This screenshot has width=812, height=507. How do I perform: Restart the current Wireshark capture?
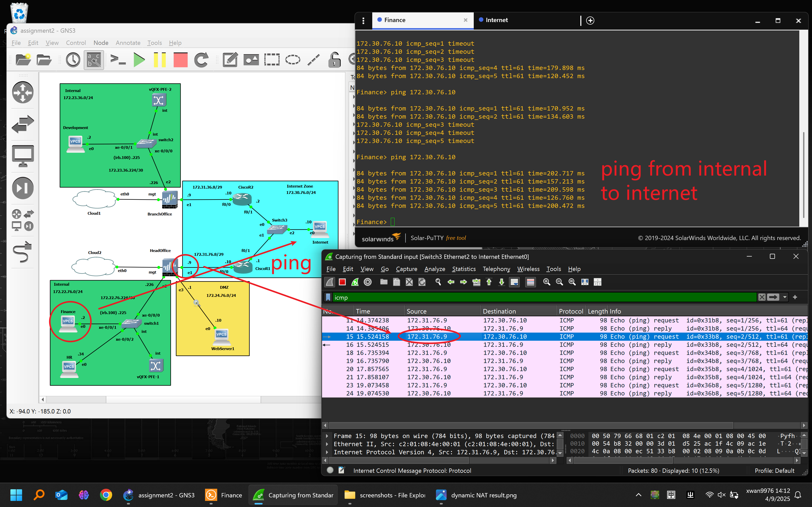pos(355,282)
